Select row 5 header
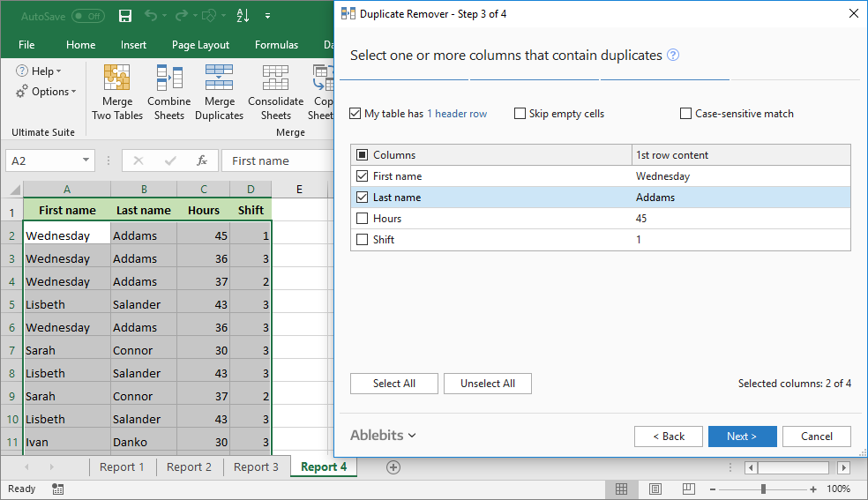This screenshot has height=500, width=868. tap(11, 304)
